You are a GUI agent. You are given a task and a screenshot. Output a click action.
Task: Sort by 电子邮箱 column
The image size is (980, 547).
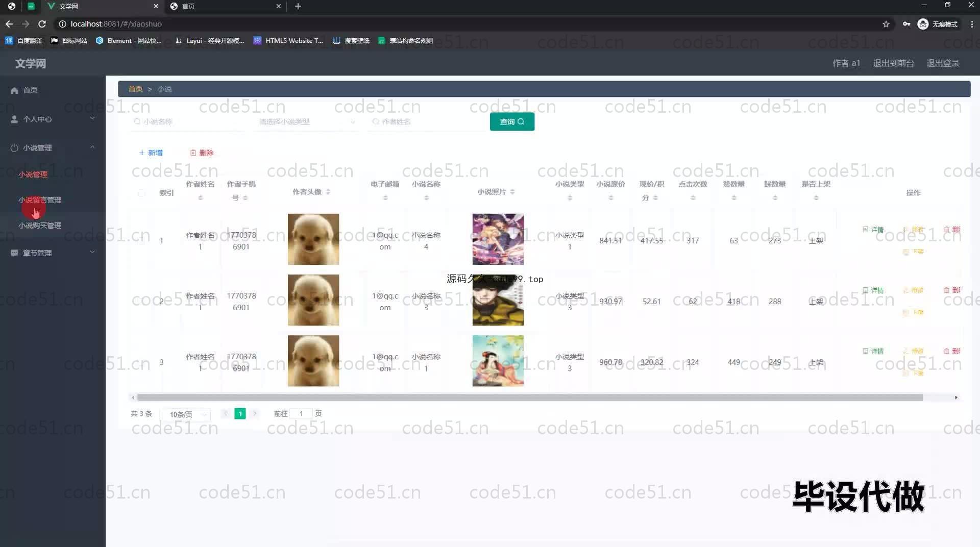(385, 198)
